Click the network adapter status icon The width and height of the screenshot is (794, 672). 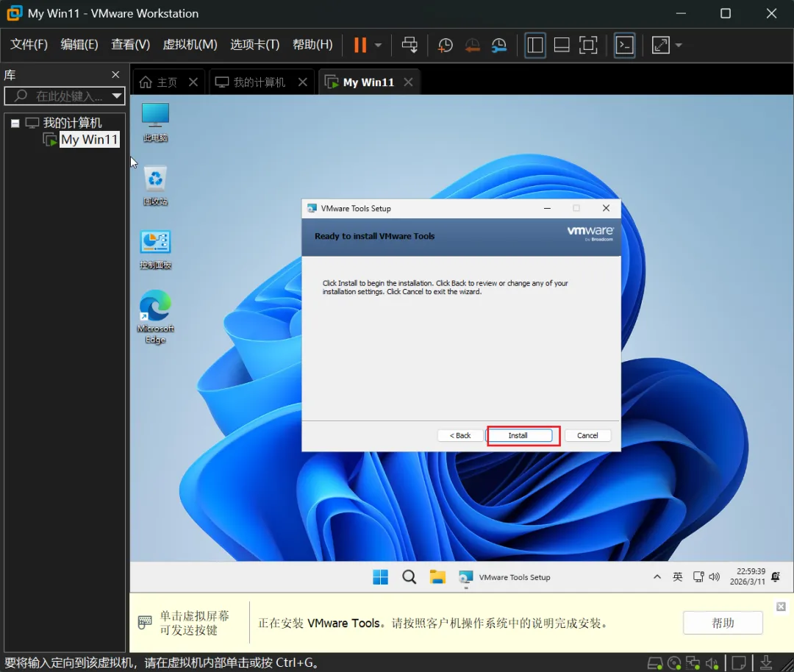click(693, 662)
